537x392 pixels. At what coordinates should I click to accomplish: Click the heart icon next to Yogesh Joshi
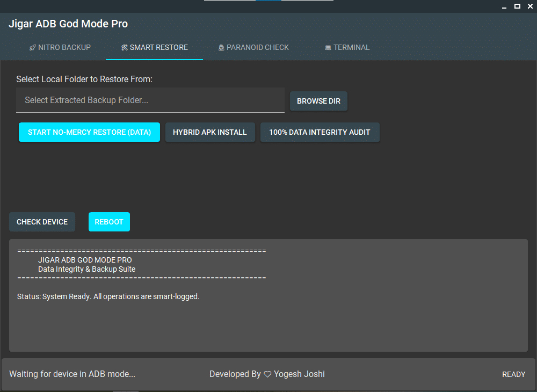pos(267,374)
